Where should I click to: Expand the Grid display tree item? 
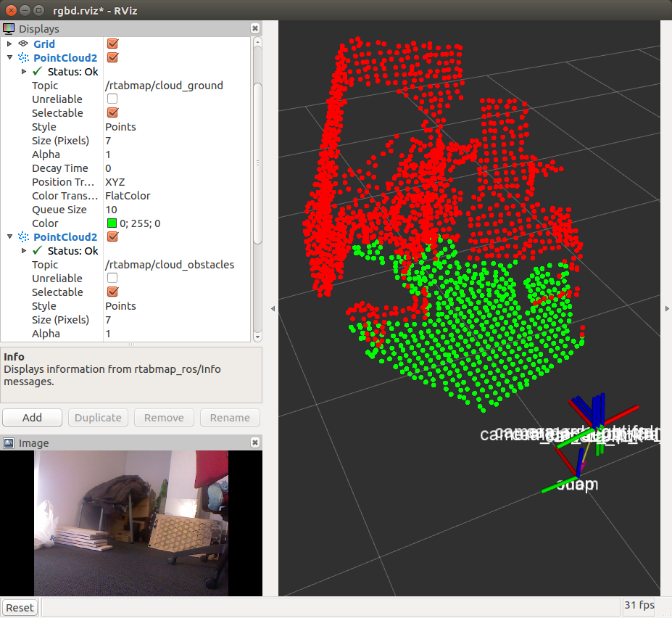pos(9,44)
